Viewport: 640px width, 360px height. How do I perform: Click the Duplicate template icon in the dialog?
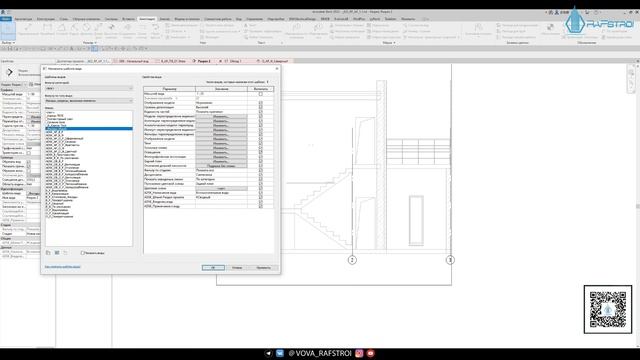pyautogui.click(x=48, y=253)
